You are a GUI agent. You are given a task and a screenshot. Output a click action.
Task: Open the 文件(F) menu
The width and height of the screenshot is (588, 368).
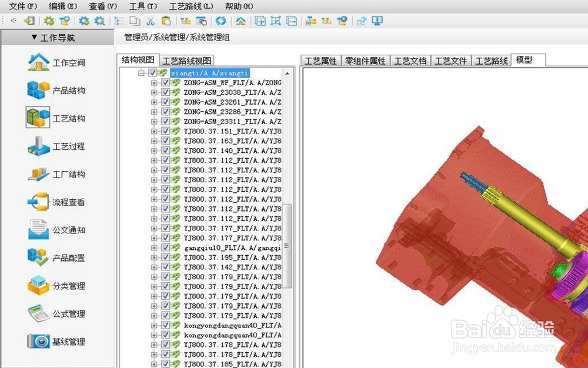pyautogui.click(x=24, y=6)
